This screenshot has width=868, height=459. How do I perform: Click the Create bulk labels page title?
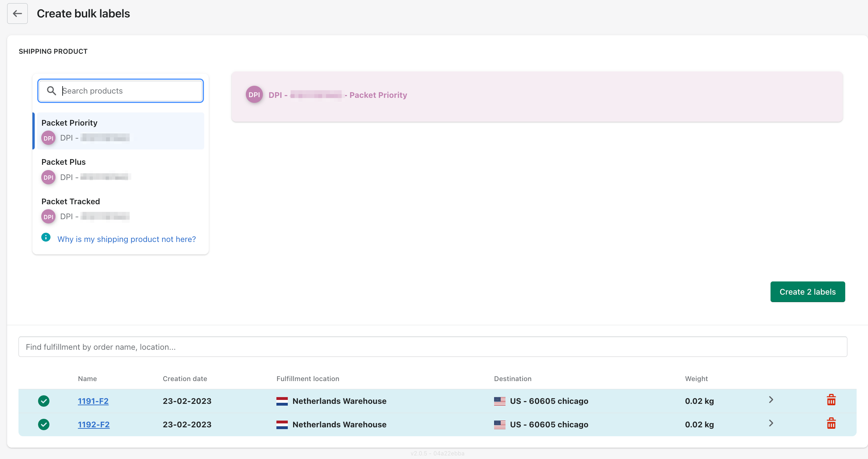pos(83,14)
